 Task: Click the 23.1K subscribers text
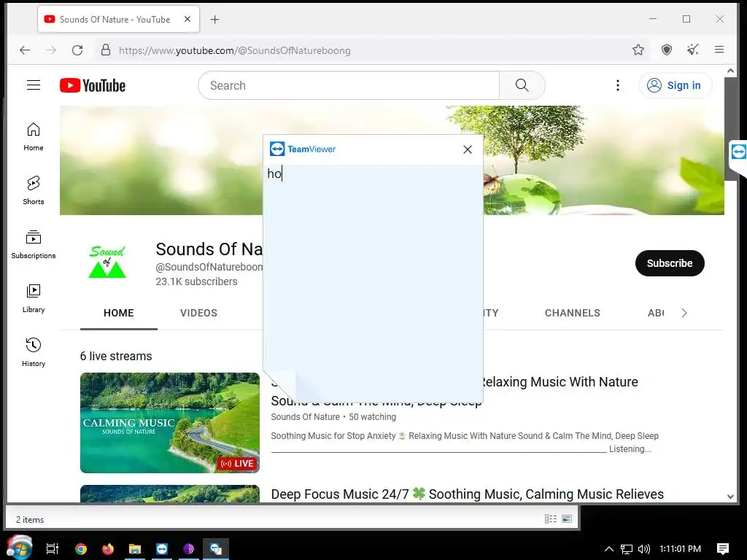(196, 281)
